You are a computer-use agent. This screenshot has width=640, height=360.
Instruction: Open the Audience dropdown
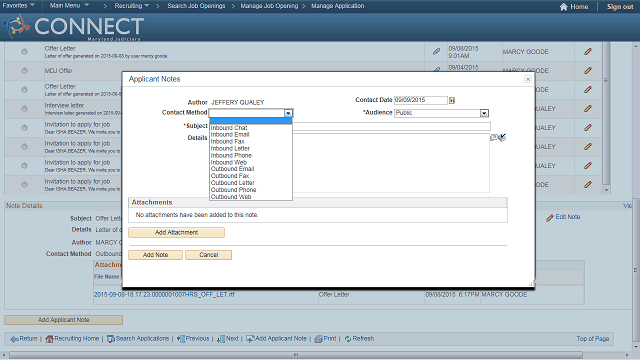click(x=484, y=113)
